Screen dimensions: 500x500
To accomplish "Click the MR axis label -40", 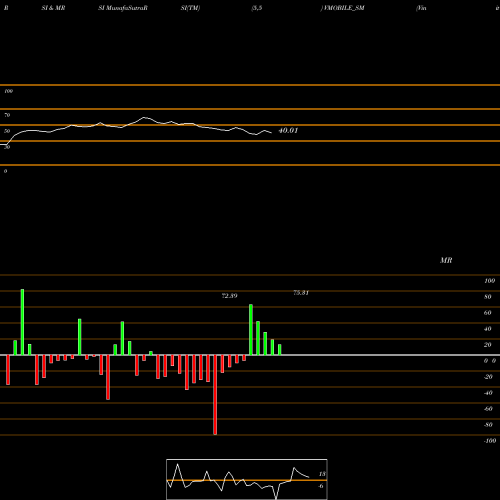I will click(488, 393).
